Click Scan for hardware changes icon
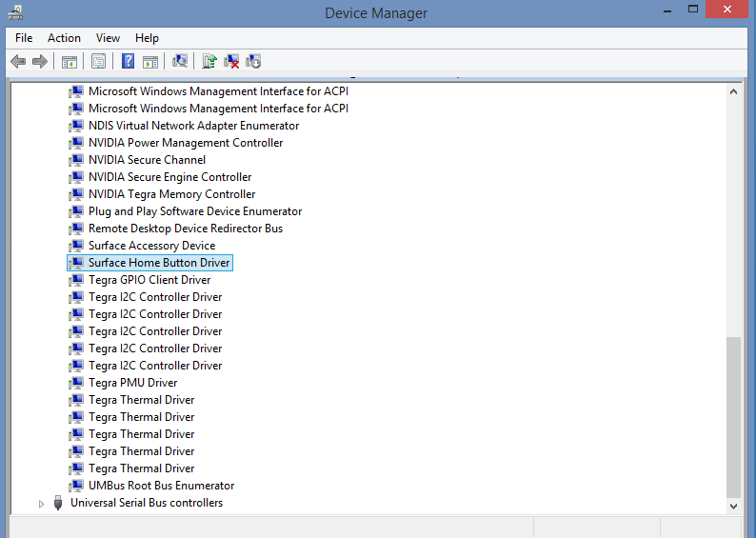This screenshot has width=756, height=538. click(180, 61)
